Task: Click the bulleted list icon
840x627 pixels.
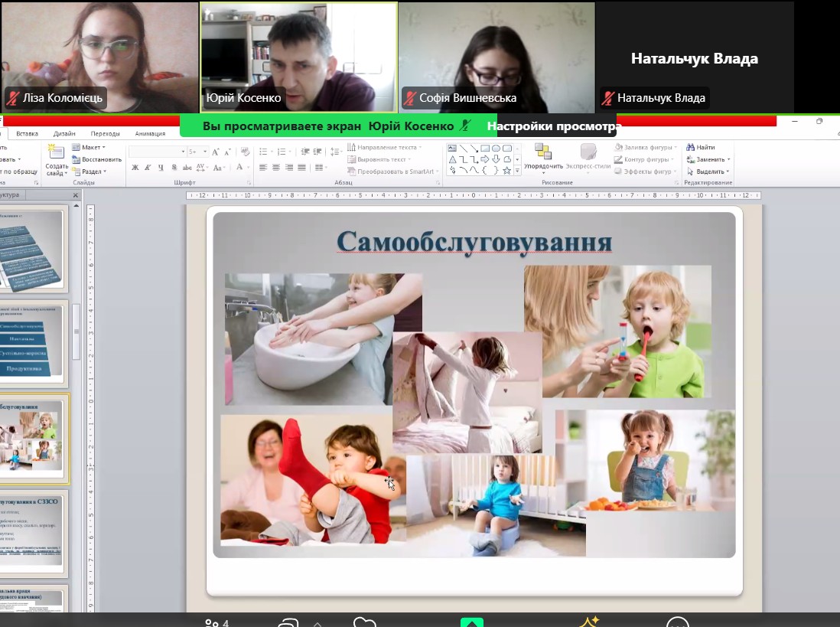Action: click(264, 152)
